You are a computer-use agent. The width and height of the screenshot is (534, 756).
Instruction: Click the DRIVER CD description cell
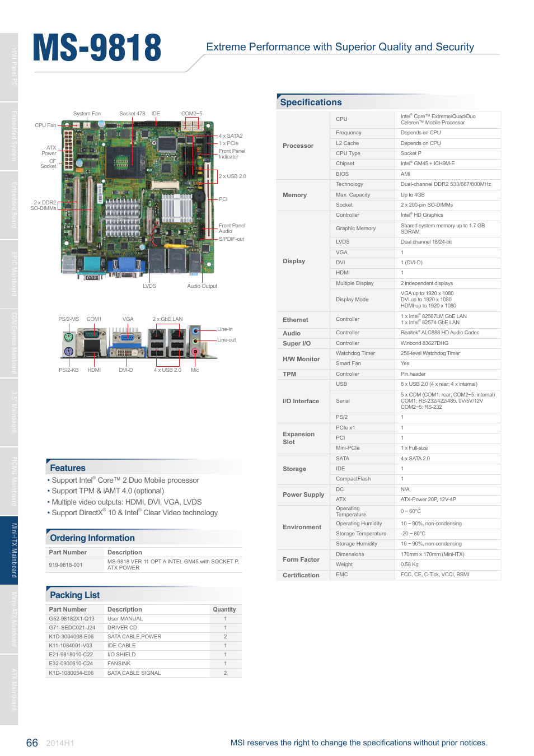[x=122, y=628]
